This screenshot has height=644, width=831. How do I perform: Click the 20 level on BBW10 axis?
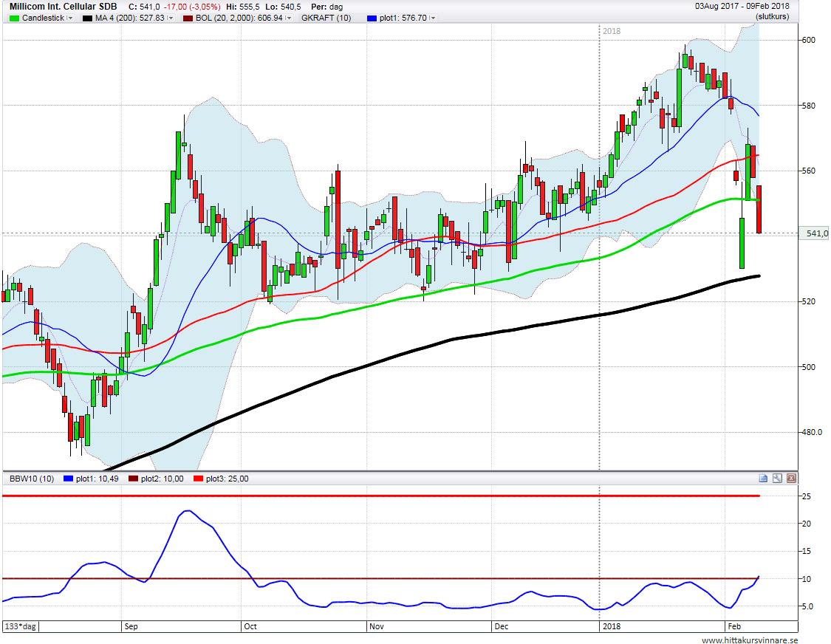click(x=806, y=523)
